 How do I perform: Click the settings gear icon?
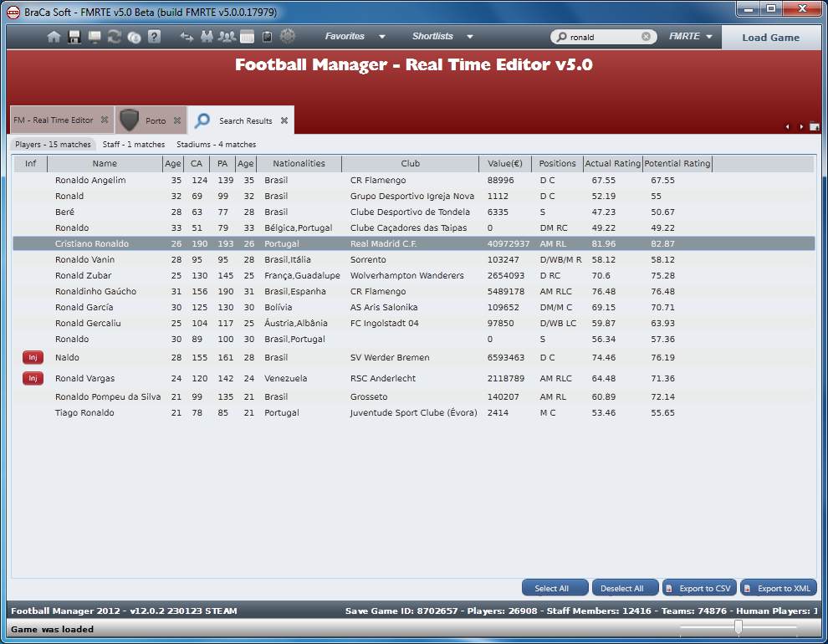pos(288,36)
